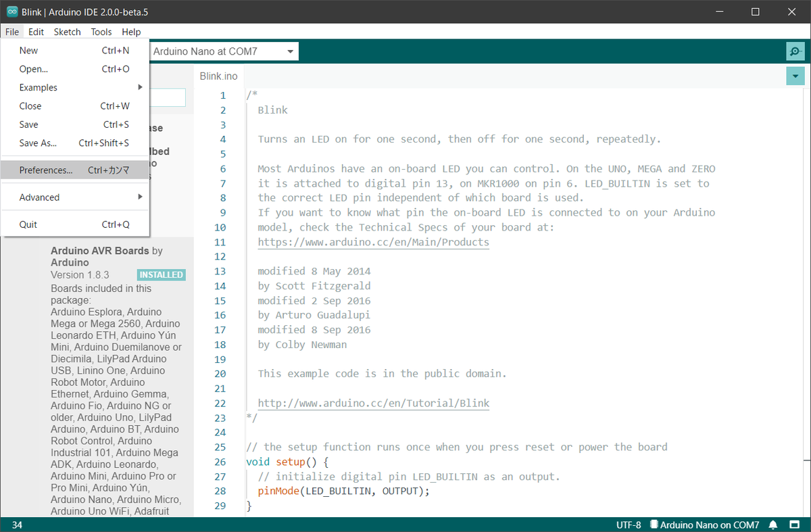The width and height of the screenshot is (811, 532).
Task: Click the notification bell icon in status bar
Action: (x=773, y=525)
